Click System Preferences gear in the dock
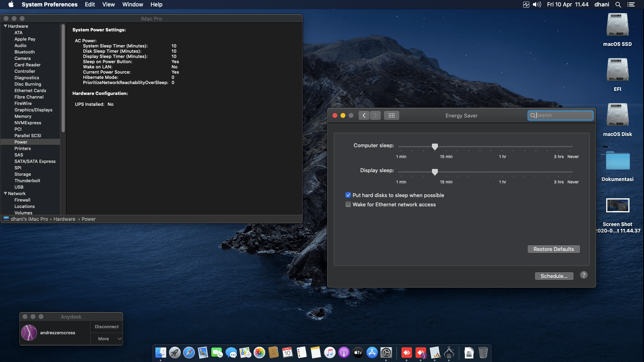Screen dimensions: 644x362 tap(386, 353)
